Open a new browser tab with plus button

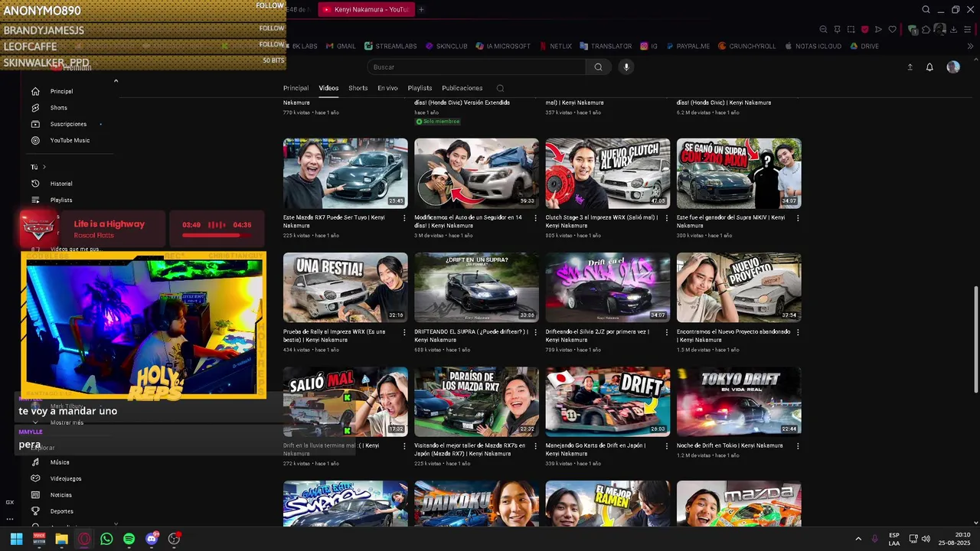[421, 10]
